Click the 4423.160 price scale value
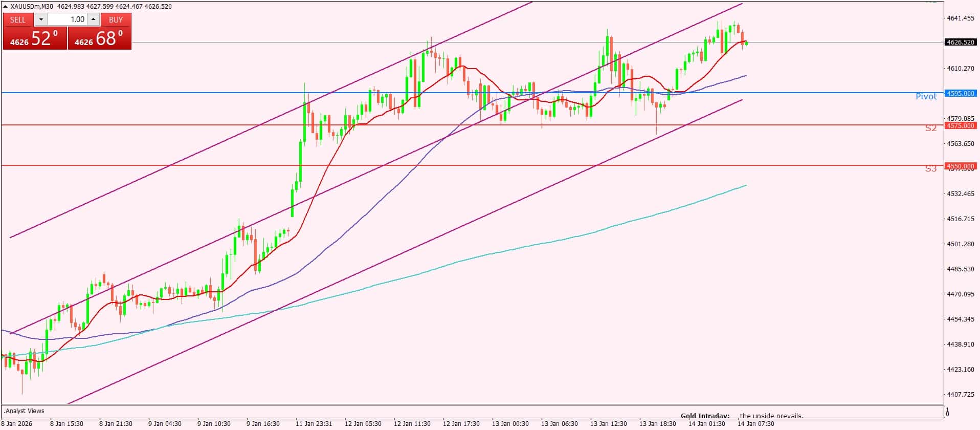 coord(961,369)
